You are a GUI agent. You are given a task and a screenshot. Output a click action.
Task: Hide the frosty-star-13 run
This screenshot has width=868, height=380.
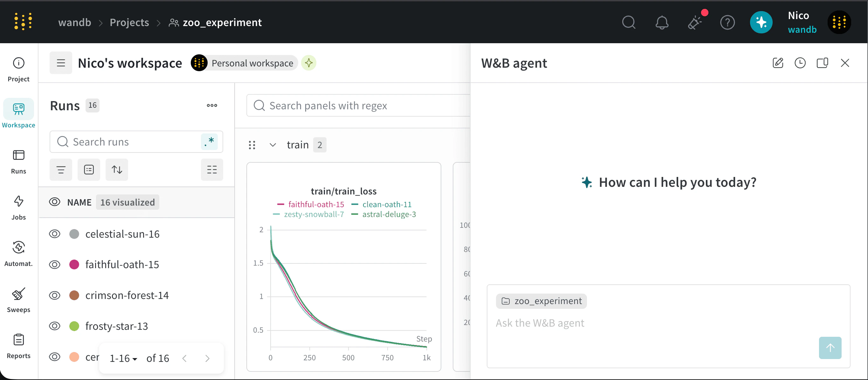pos(55,326)
